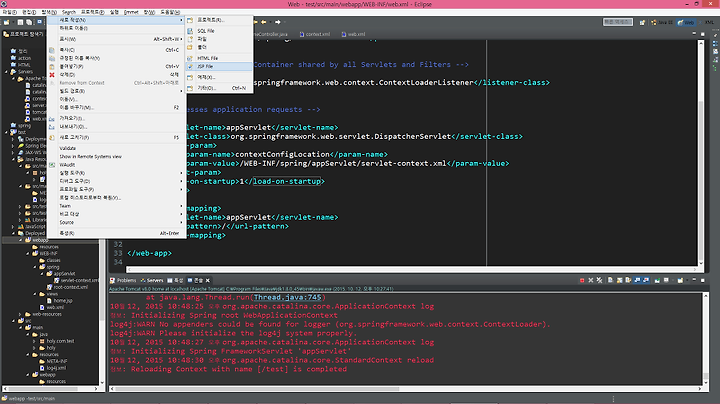Click the Scroll Lock icon in console toolbar
The height and width of the screenshot is (404, 720).
619,280
